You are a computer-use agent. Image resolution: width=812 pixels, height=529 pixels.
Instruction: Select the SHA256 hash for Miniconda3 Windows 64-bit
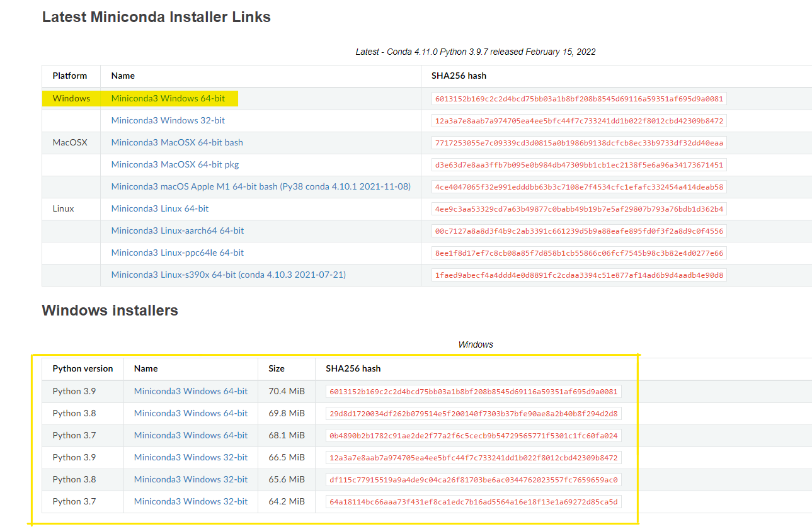576,98
